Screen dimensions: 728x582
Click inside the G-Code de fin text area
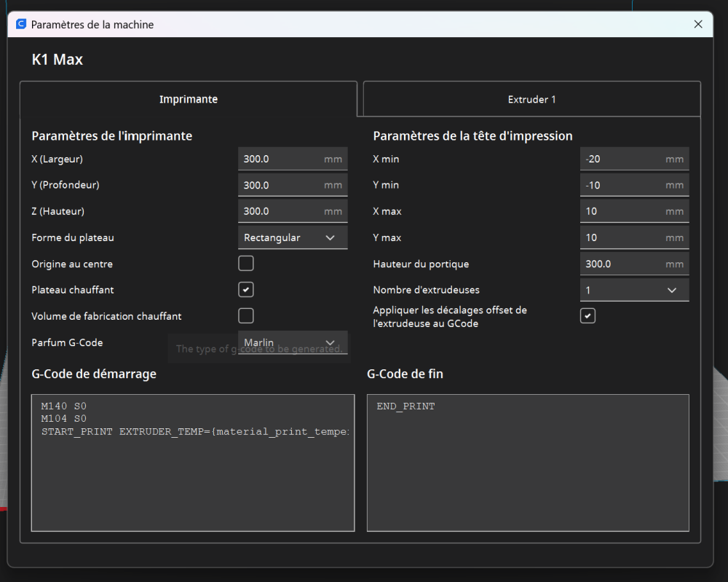click(528, 463)
